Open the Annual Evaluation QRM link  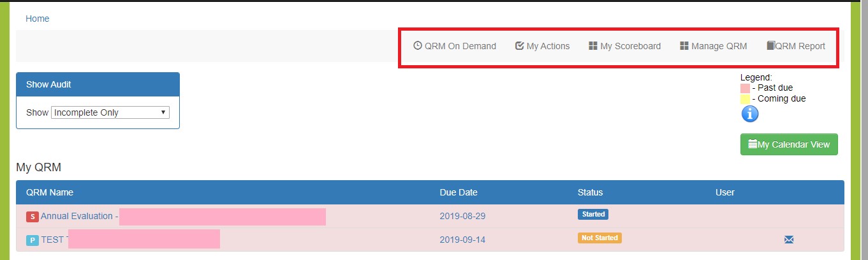pos(77,216)
